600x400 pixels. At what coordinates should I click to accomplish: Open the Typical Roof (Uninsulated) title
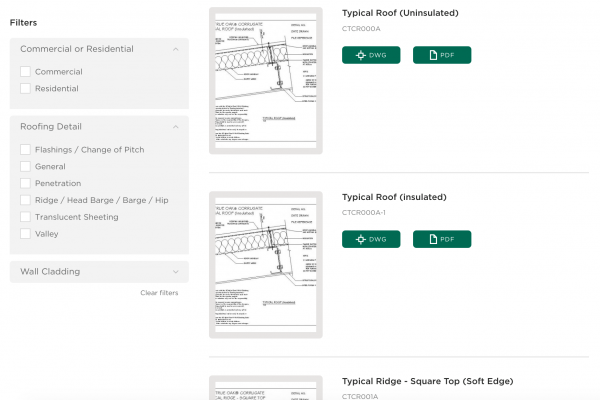click(400, 13)
